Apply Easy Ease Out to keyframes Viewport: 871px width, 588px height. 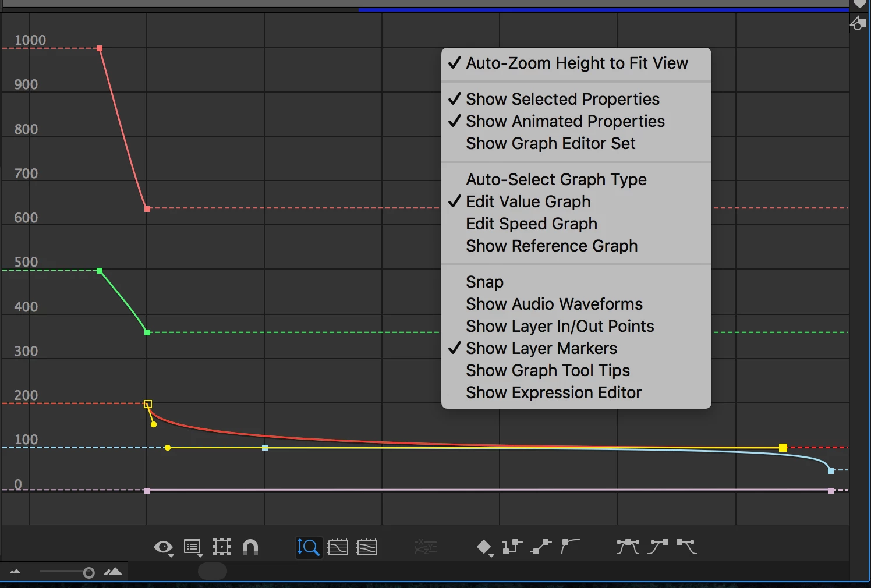[687, 547]
